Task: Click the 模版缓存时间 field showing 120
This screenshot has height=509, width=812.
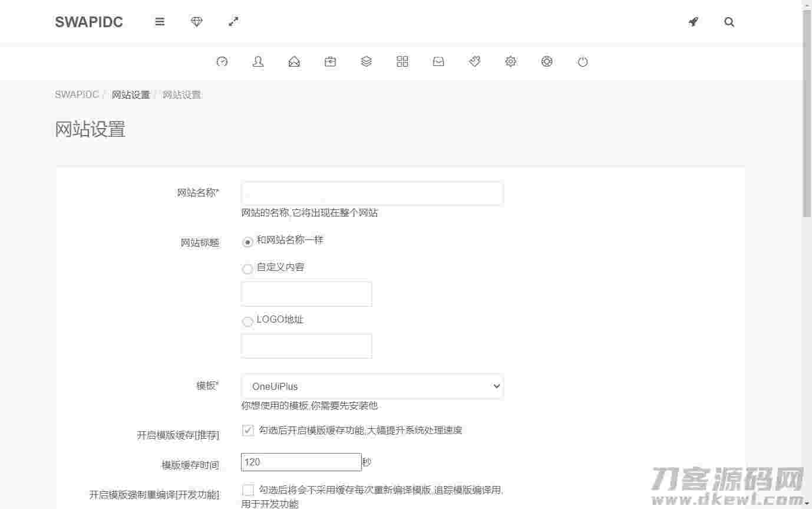Action: (x=301, y=462)
